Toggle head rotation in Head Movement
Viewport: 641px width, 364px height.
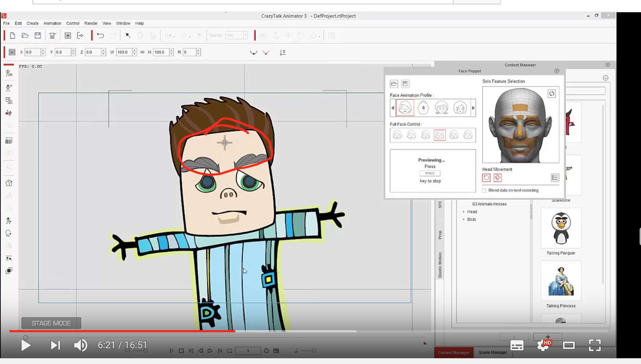[x=486, y=178]
